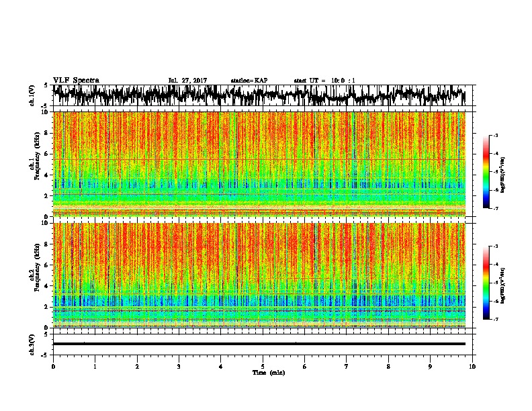Image resolution: width=532 pixels, height=411 pixels.
Task: Click inside the ch.1 spectrogram panel
Action: click(x=259, y=164)
